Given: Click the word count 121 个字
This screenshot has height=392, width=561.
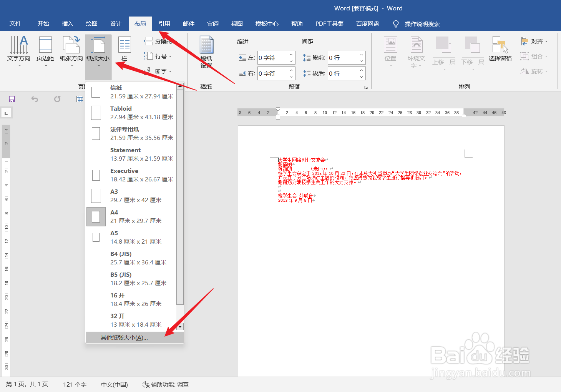Looking at the screenshot, I should (x=75, y=384).
